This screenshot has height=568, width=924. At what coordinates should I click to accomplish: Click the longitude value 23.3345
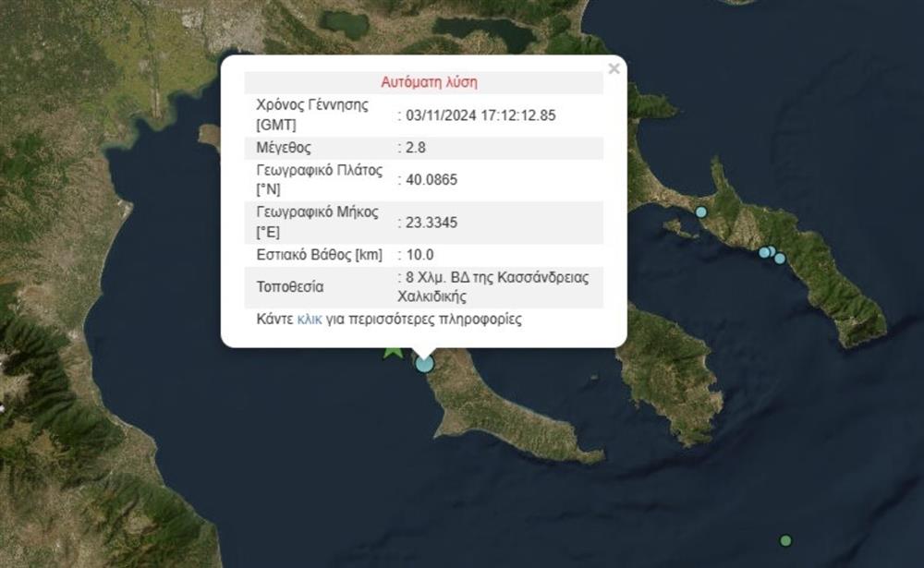point(430,222)
